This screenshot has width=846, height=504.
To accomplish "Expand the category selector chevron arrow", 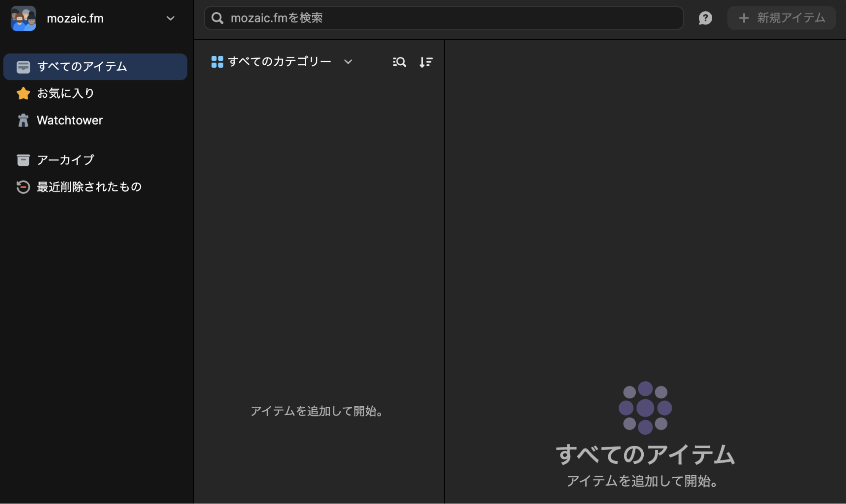I will (x=348, y=62).
